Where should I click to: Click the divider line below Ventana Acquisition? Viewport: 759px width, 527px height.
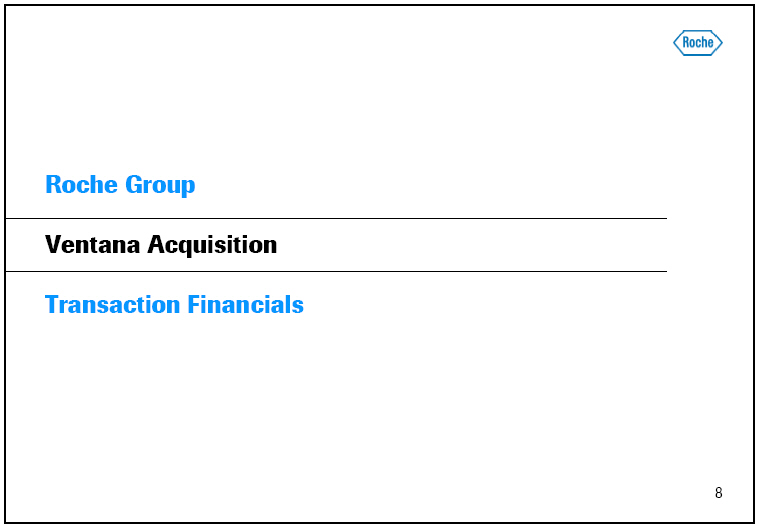(336, 271)
